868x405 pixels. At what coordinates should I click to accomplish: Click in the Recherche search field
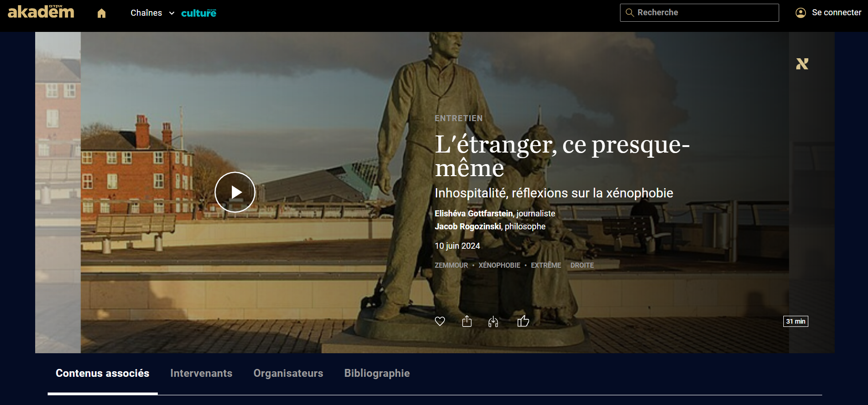703,13
